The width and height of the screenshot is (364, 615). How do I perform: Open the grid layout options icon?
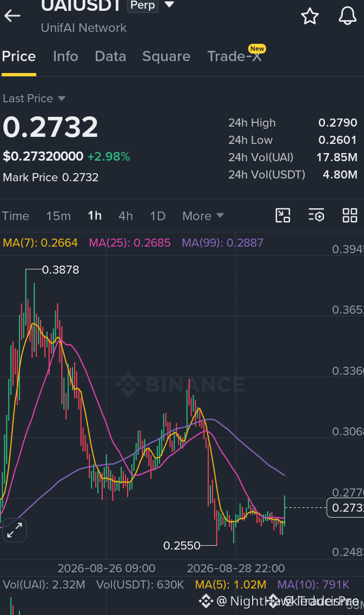pyautogui.click(x=350, y=216)
